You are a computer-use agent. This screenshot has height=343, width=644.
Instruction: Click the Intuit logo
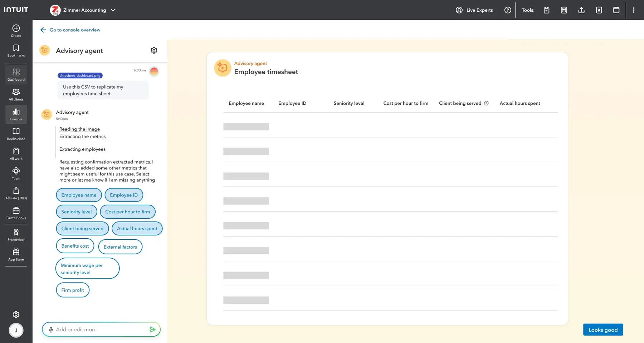tap(16, 10)
